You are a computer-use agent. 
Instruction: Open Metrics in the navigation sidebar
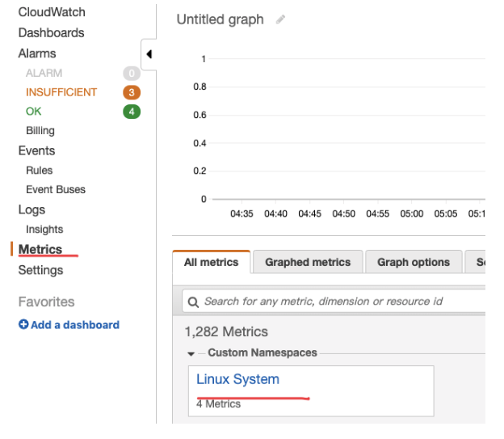click(x=40, y=249)
